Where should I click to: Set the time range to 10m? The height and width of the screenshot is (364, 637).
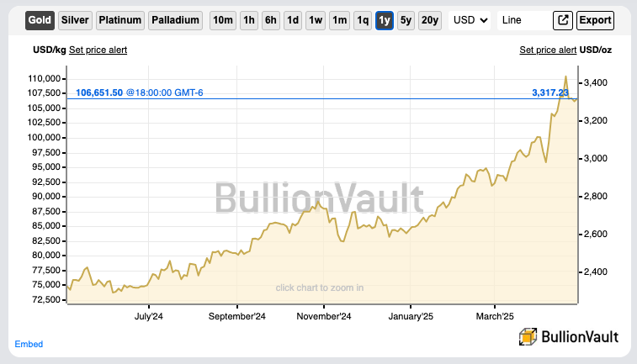pyautogui.click(x=223, y=20)
